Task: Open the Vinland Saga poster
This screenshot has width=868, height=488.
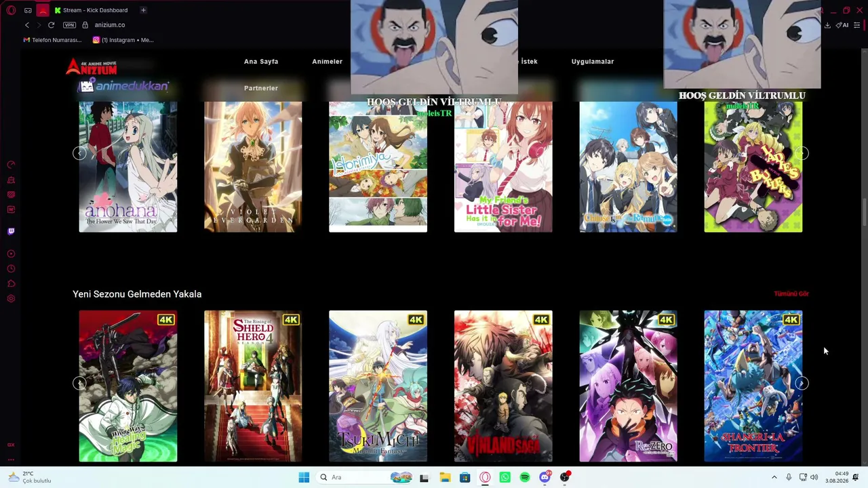Action: click(503, 386)
